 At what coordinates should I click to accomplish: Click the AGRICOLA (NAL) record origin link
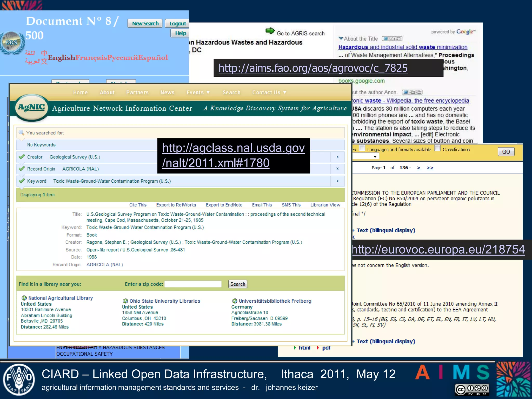click(104, 264)
